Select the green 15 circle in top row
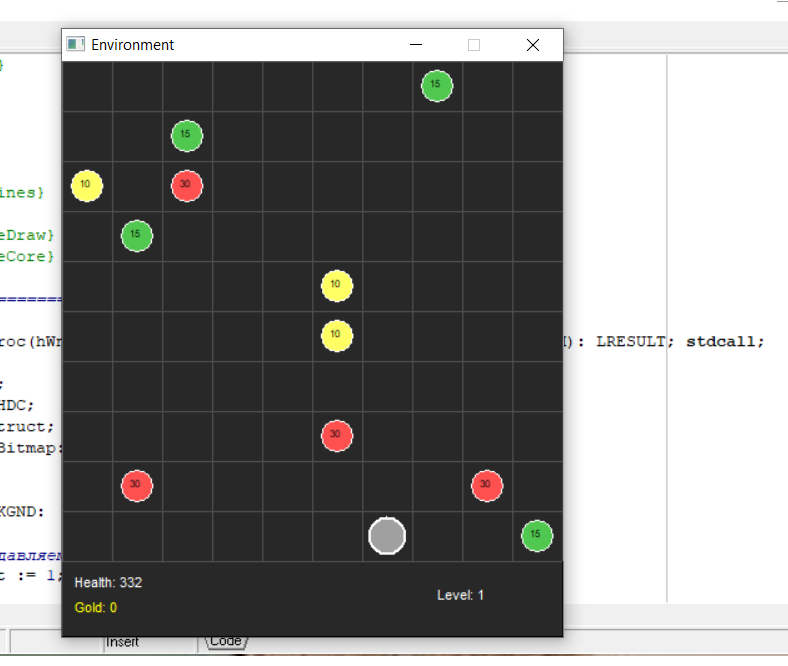Image resolution: width=788 pixels, height=666 pixels. coord(437,86)
